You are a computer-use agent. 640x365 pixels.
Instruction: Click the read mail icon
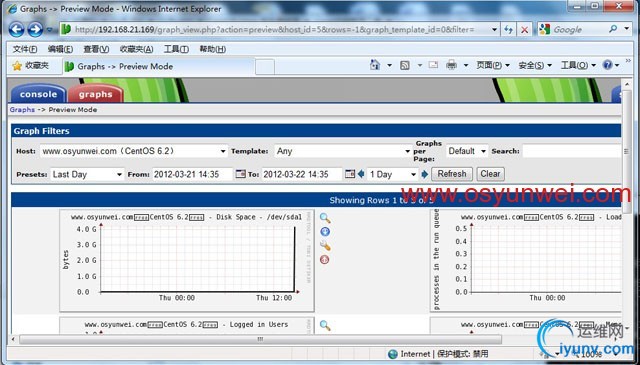(x=433, y=65)
